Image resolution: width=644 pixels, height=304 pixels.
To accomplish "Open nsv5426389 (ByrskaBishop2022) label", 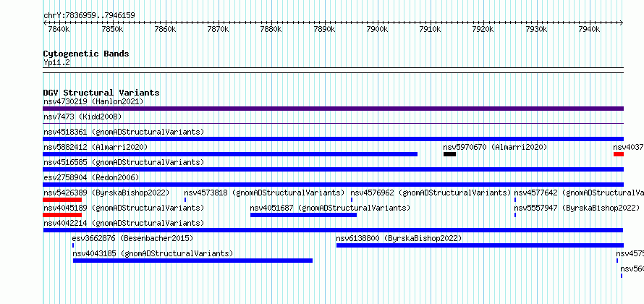I will [106, 193].
